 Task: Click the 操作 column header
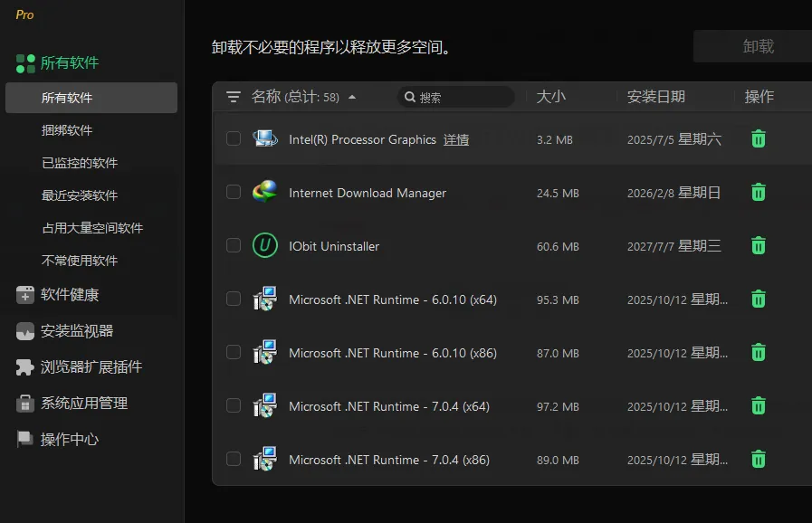759,96
